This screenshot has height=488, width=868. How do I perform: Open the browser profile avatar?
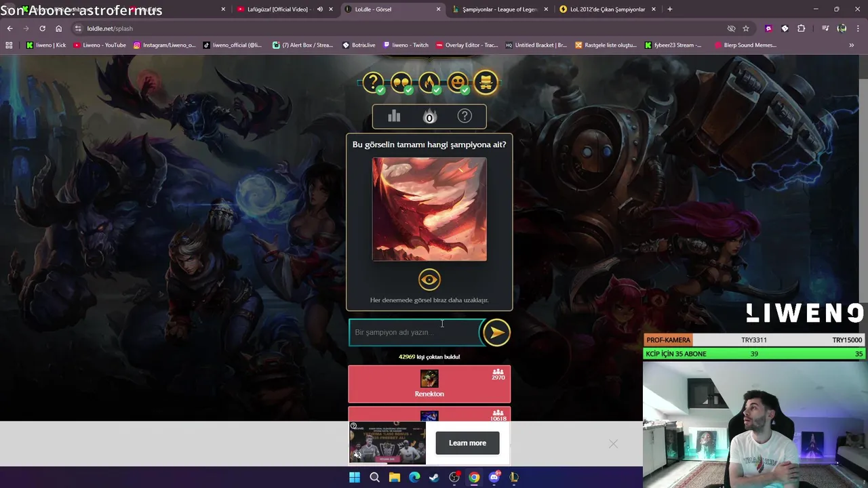coord(842,28)
